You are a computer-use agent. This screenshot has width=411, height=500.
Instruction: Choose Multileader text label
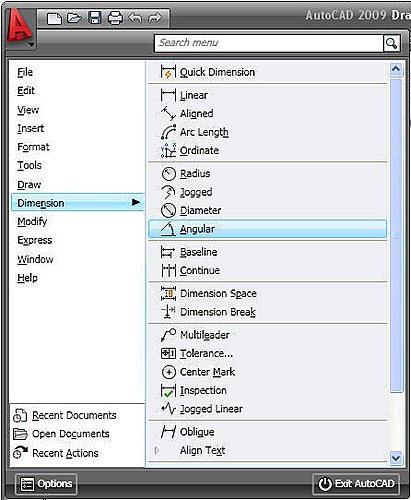tap(205, 335)
